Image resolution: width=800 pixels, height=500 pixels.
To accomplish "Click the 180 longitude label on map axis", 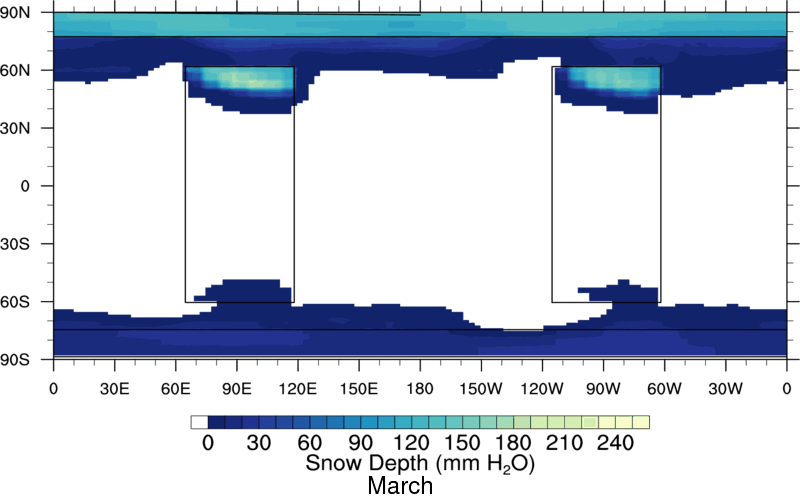I will pos(420,389).
